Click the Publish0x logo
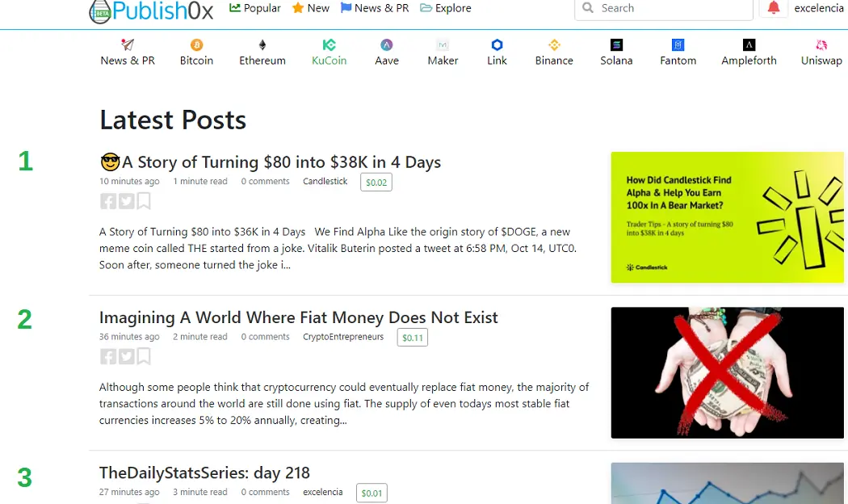The image size is (848, 504). tap(152, 10)
